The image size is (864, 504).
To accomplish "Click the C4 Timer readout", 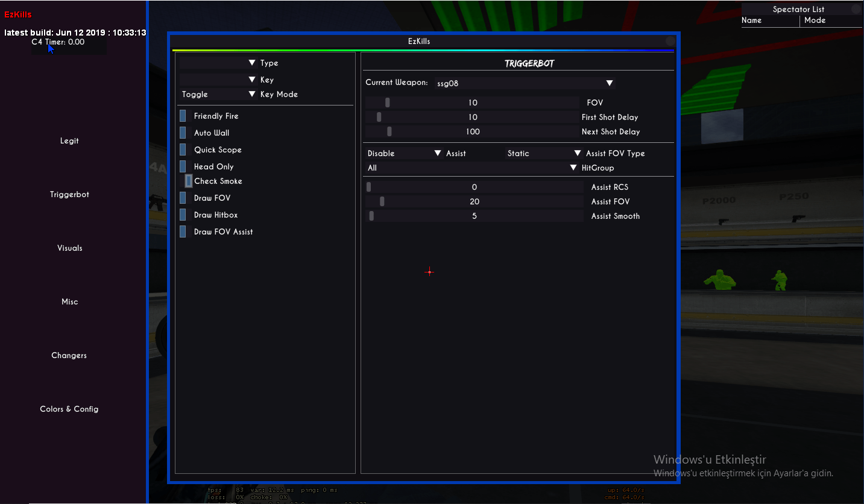I will [x=58, y=42].
